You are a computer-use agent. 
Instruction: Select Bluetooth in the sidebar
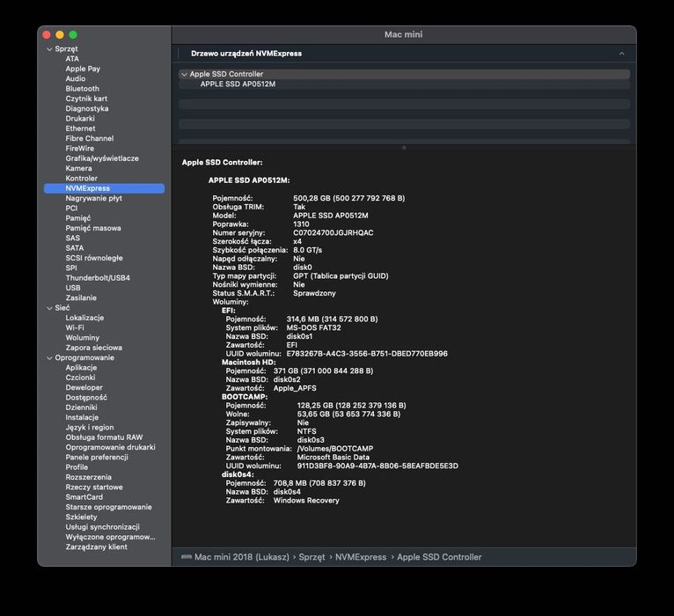pos(82,89)
